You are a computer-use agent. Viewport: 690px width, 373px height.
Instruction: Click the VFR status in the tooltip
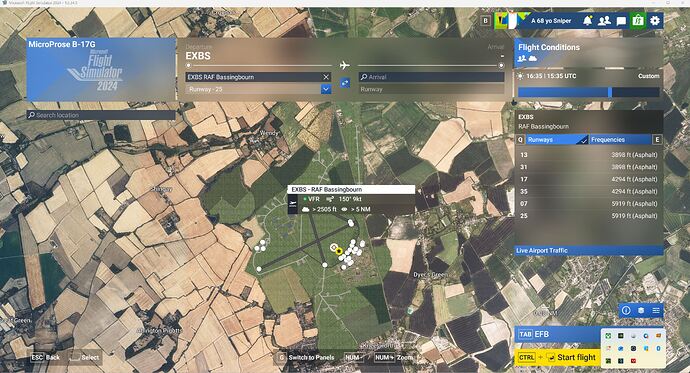coord(311,199)
